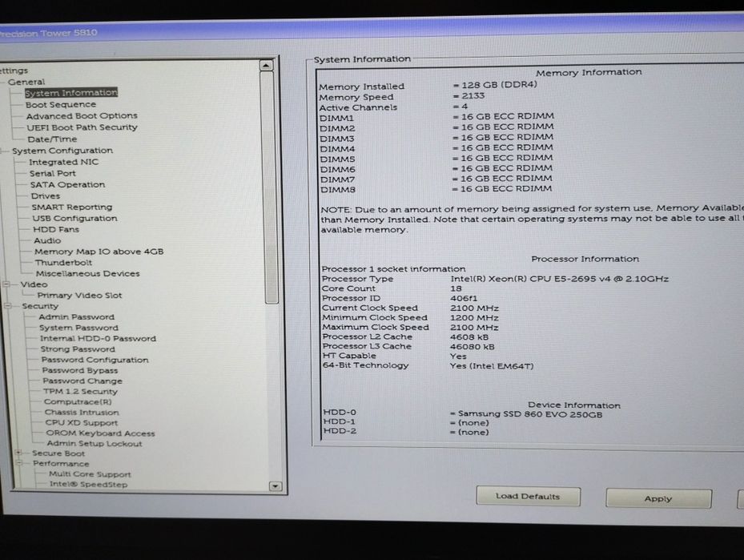
Task: Click the settings tree scroll-down arrow
Action: coord(275,486)
